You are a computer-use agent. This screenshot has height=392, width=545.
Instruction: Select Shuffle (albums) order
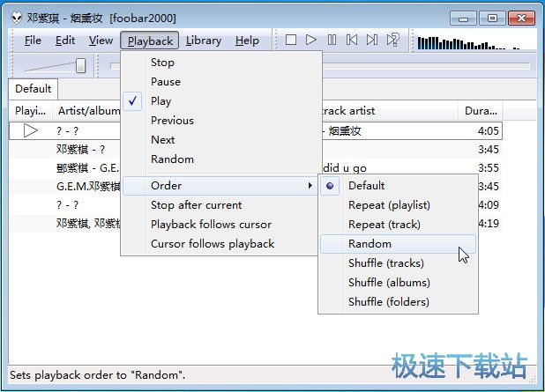[x=398, y=283]
